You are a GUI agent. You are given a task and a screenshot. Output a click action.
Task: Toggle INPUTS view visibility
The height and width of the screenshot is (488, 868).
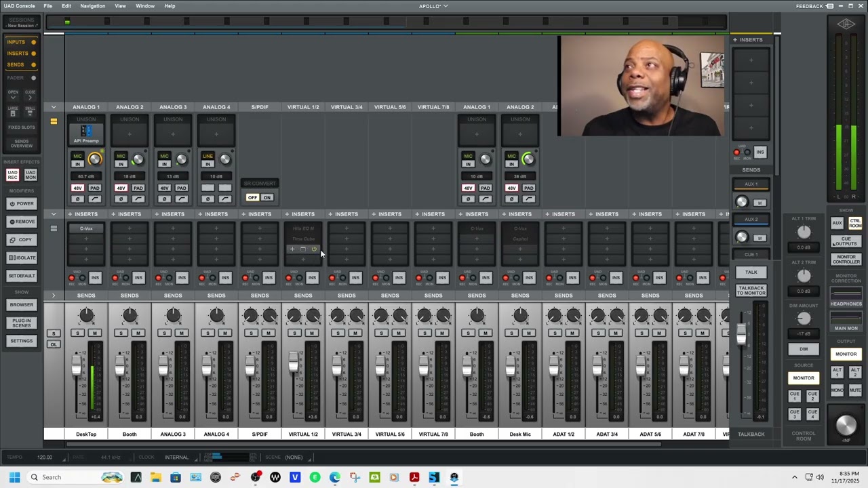pos(21,42)
